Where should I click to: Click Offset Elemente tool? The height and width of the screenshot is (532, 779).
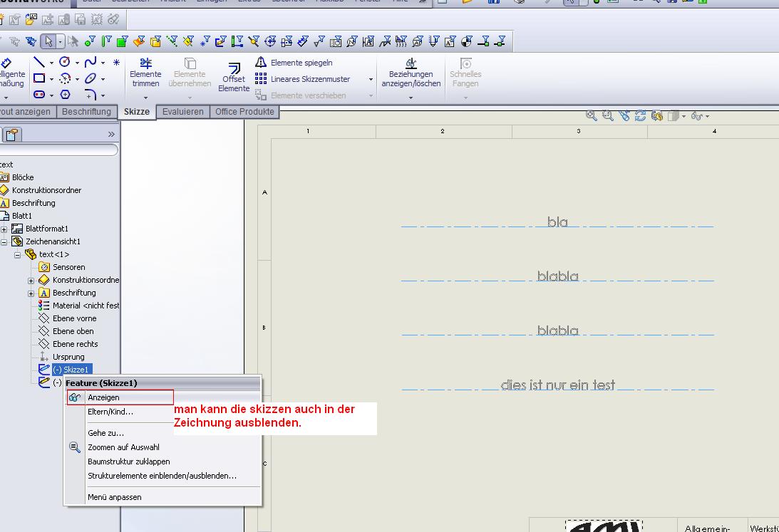pos(234,77)
